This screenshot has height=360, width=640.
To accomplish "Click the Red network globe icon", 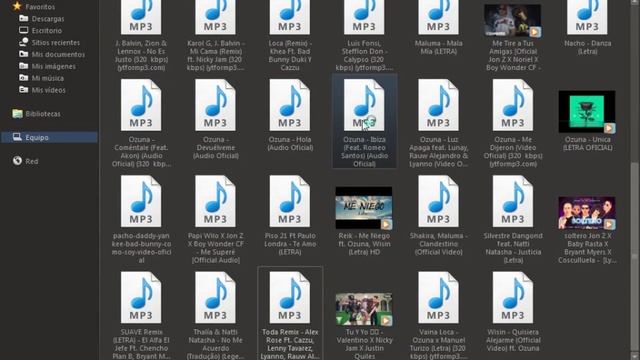I will click(x=17, y=161).
